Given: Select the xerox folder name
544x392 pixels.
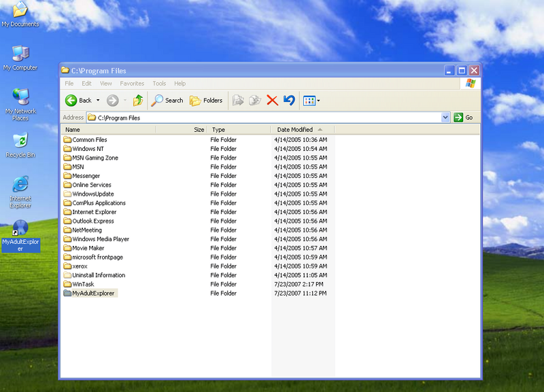Looking at the screenshot, I should (80, 266).
